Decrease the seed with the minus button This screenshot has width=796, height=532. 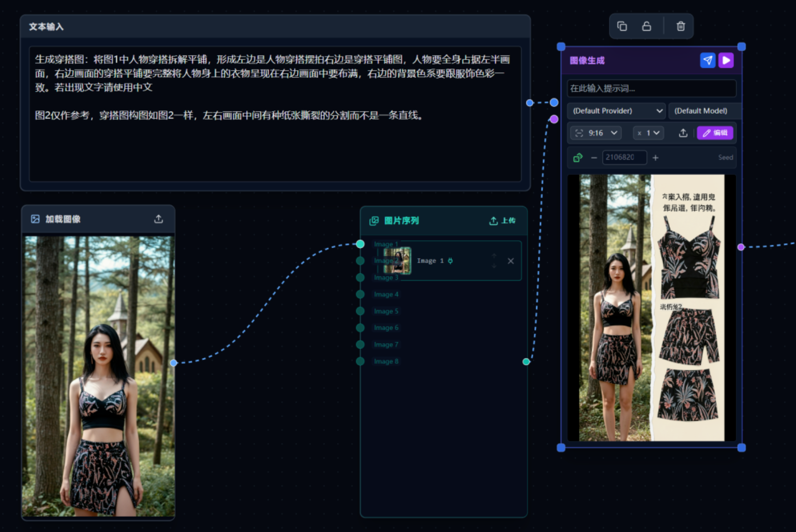[x=594, y=157]
